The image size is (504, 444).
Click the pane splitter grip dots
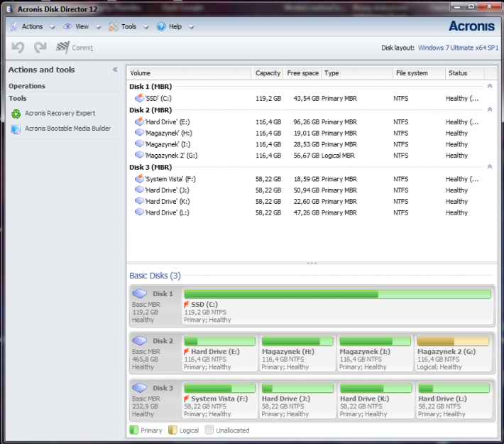[x=312, y=263]
